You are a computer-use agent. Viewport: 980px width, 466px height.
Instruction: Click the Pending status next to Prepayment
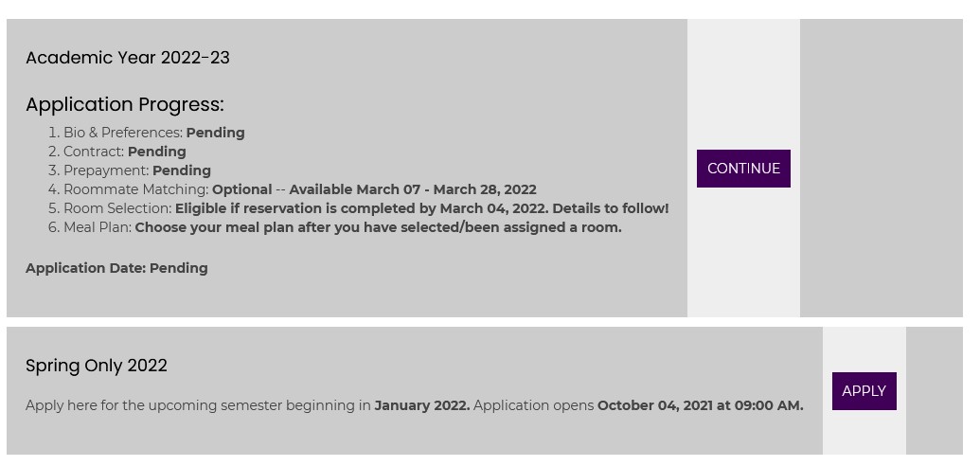(x=182, y=170)
